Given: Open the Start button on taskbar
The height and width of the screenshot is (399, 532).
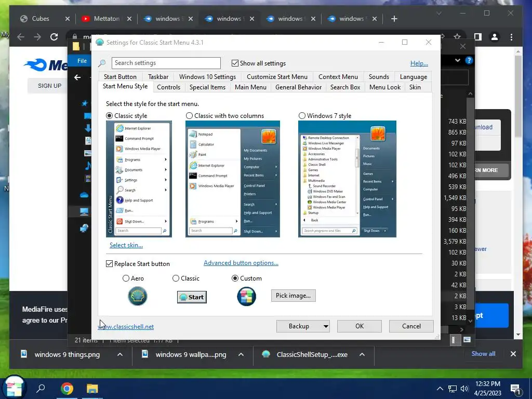Looking at the screenshot, I should [x=14, y=388].
